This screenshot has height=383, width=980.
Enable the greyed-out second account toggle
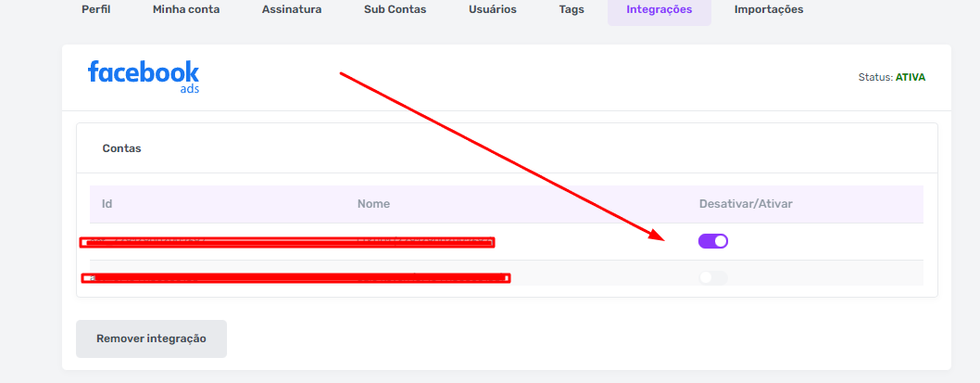[713, 277]
